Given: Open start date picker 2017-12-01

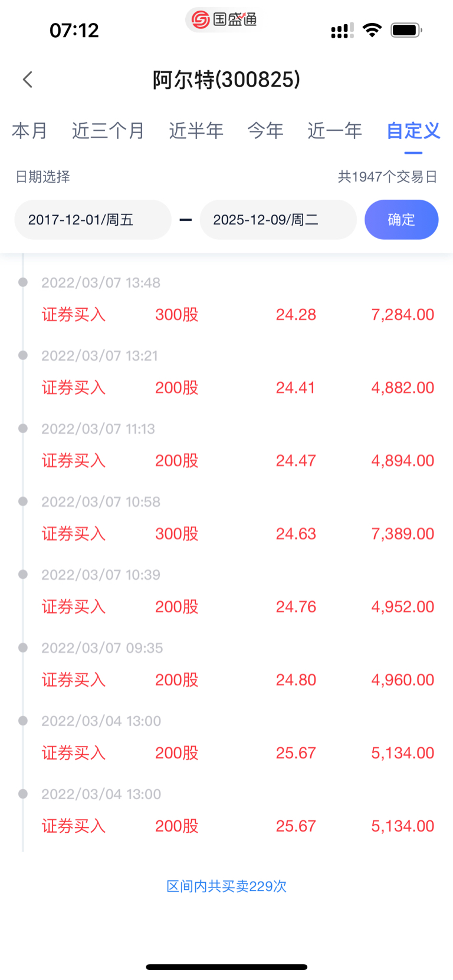Looking at the screenshot, I should (x=93, y=220).
